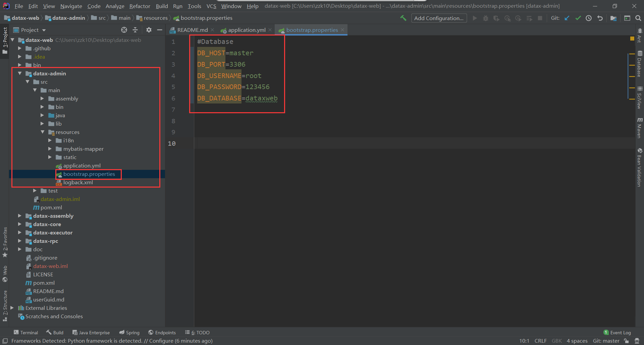
Task: Click the Build project hammer icon
Action: point(403,18)
